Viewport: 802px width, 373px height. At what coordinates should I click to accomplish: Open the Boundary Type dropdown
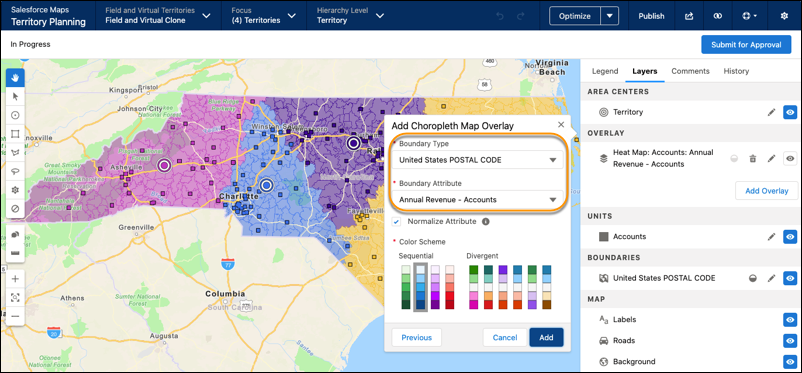pyautogui.click(x=478, y=160)
